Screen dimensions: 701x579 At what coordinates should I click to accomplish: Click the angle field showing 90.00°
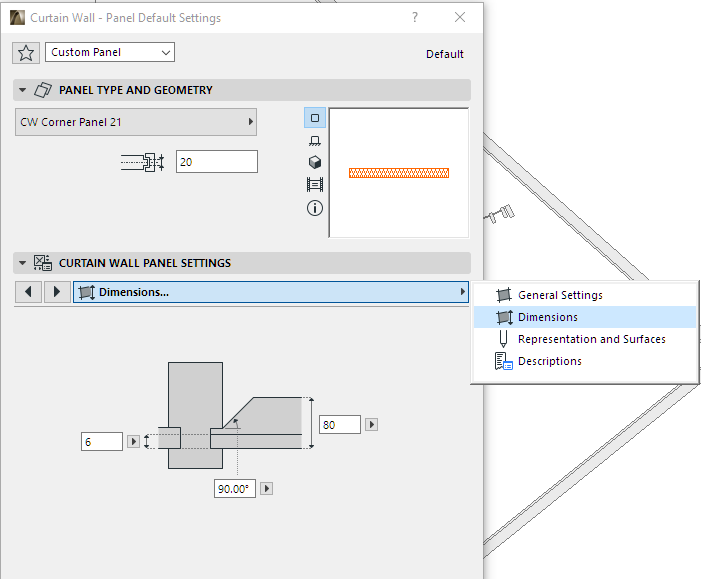click(x=235, y=488)
